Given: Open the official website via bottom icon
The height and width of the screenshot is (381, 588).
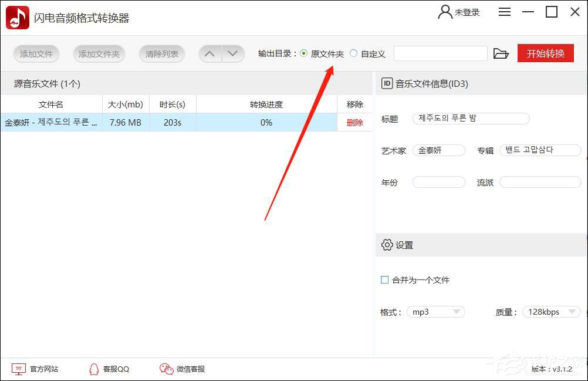Looking at the screenshot, I should 19,369.
